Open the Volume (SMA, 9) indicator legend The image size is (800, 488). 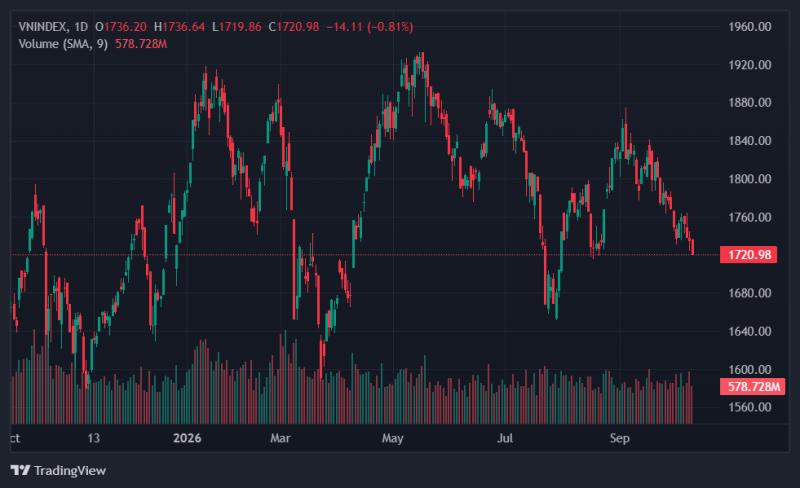click(63, 44)
